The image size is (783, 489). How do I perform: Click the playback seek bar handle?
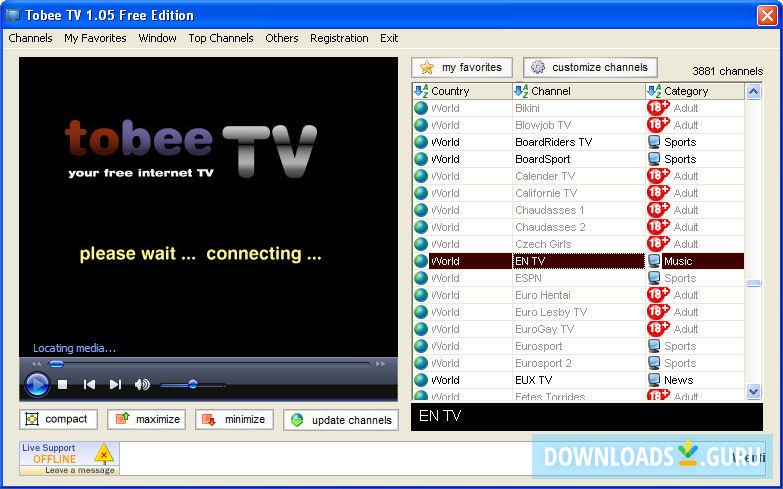point(56,364)
